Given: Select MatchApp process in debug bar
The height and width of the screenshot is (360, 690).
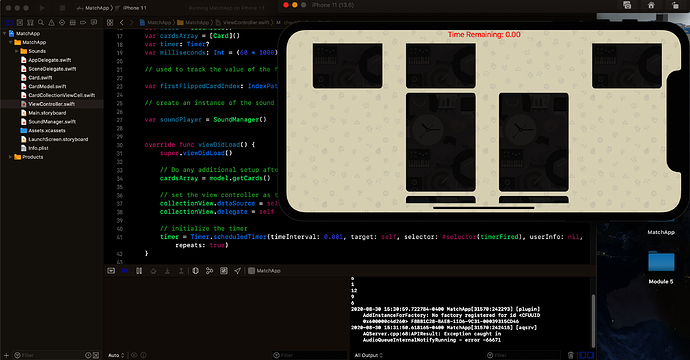Looking at the screenshot, I should coord(264,271).
